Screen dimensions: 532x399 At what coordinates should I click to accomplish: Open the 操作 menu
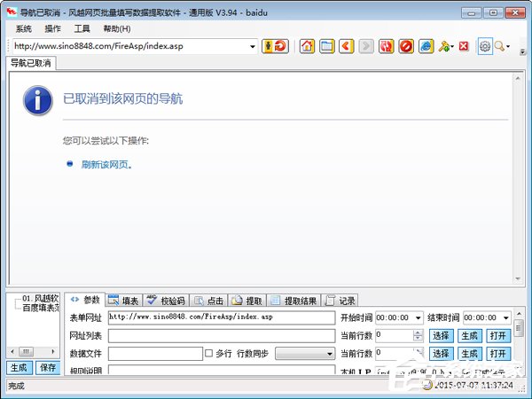52,28
